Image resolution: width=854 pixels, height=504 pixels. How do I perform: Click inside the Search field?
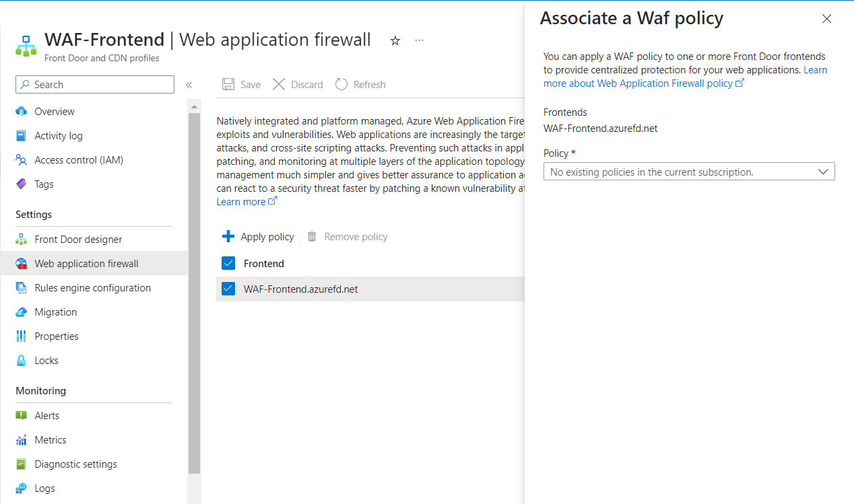pyautogui.click(x=94, y=84)
